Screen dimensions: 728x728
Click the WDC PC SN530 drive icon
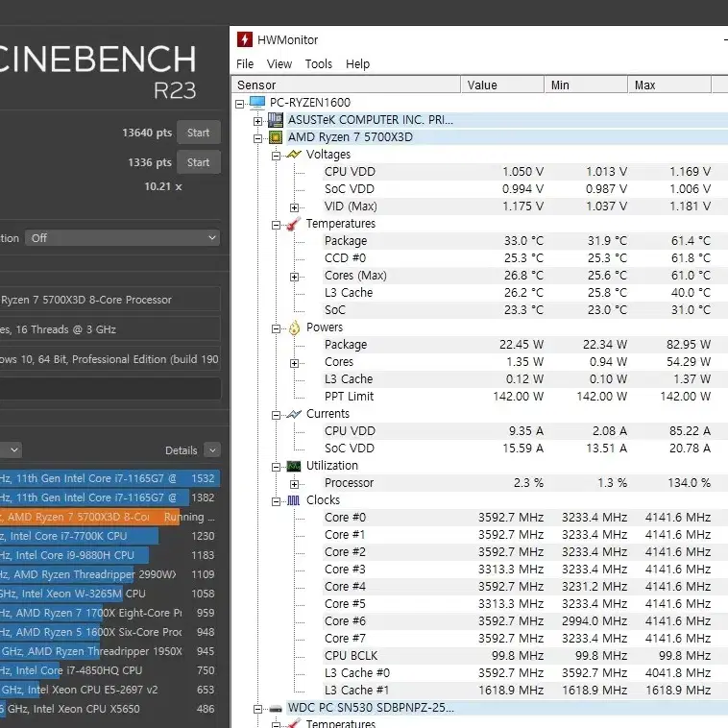coord(276,709)
